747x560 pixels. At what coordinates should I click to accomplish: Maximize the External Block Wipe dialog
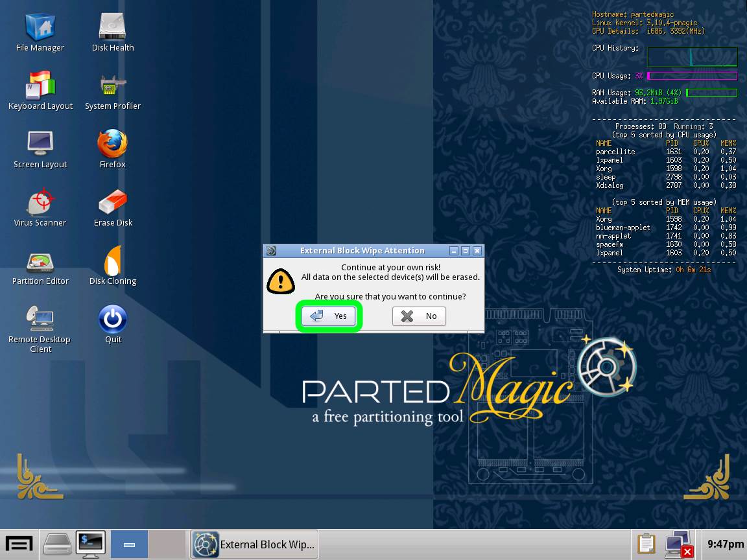[x=466, y=250]
